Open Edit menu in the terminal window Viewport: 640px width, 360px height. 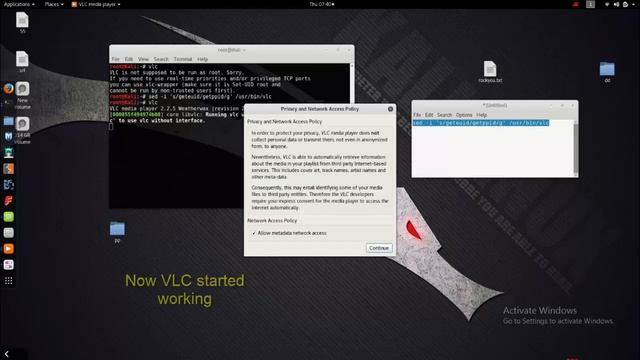pyautogui.click(x=129, y=59)
